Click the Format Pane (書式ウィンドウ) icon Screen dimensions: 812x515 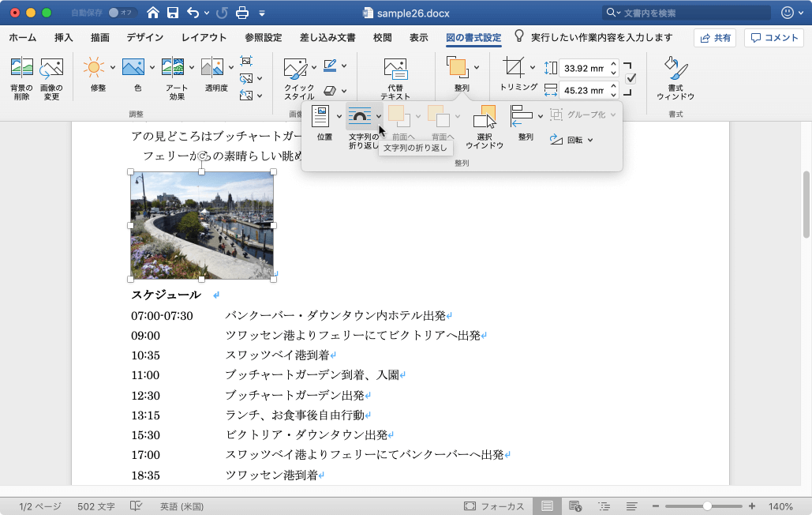[x=675, y=68]
